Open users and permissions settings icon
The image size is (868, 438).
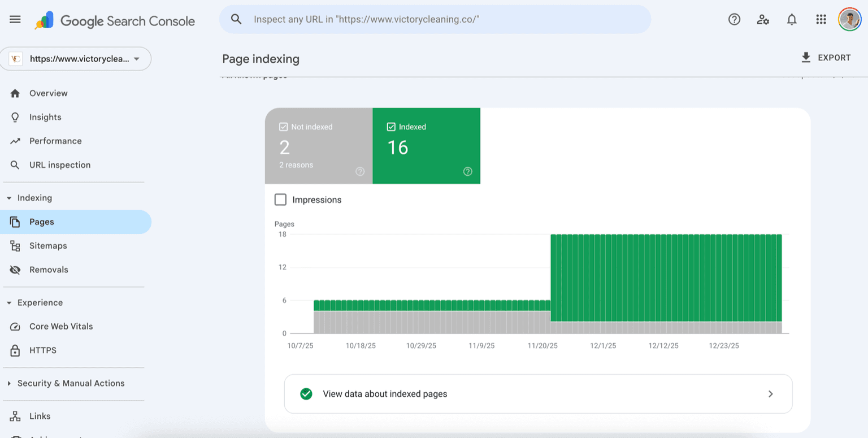pyautogui.click(x=763, y=19)
